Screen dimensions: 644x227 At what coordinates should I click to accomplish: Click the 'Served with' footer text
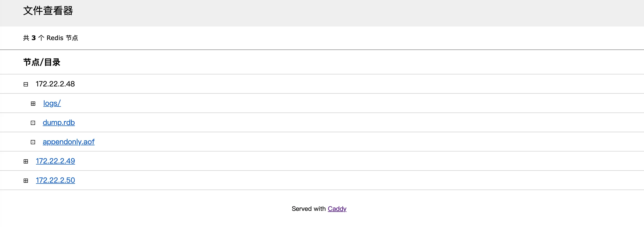[x=308, y=209]
